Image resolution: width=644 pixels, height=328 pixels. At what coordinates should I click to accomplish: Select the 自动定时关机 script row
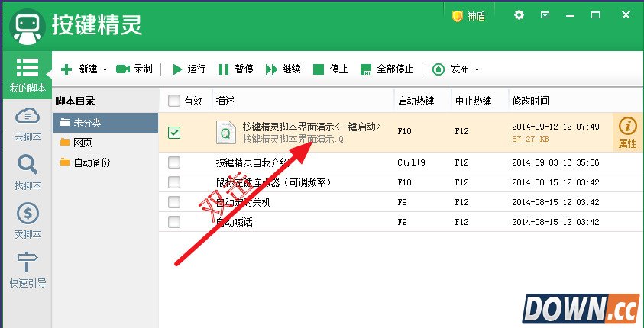(x=400, y=202)
